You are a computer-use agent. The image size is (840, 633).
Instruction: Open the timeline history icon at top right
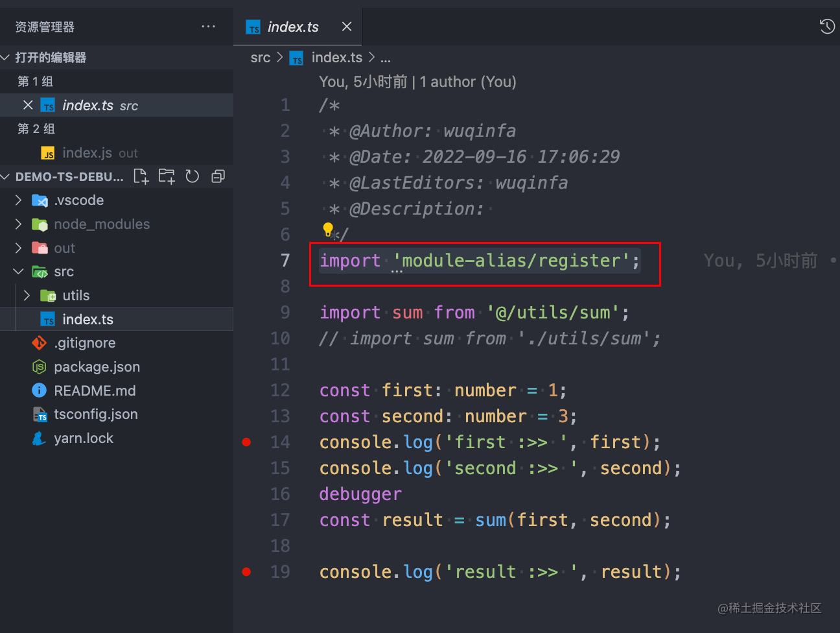click(x=826, y=26)
